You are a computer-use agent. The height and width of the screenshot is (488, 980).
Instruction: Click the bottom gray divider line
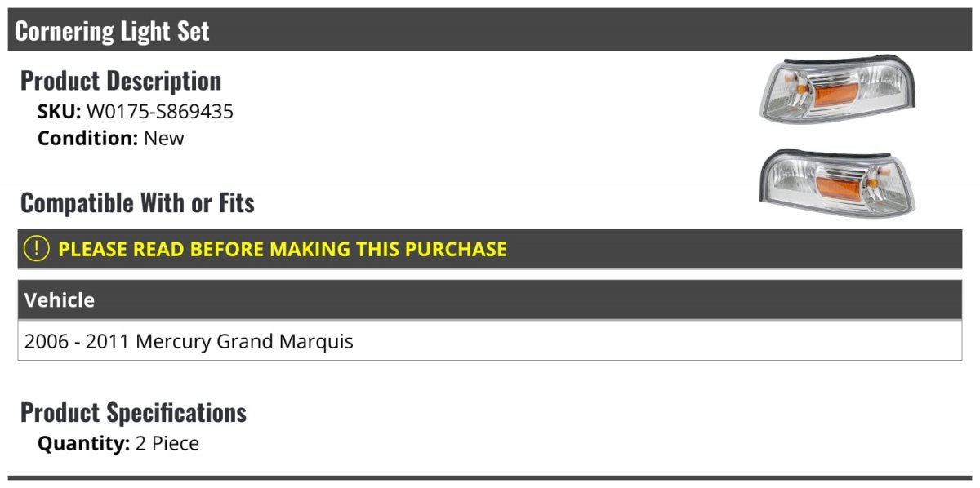click(492, 477)
